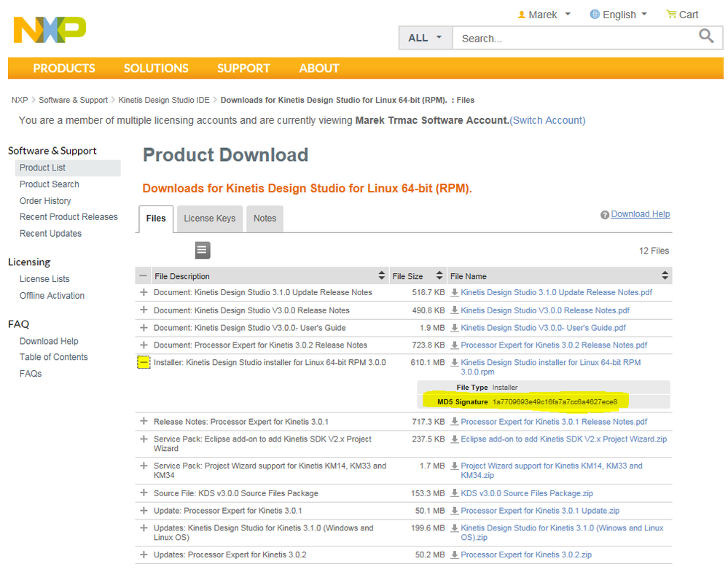Click download icon for Kinetis 3.1.0 Windows and Linux zip
This screenshot has height=588, width=728.
tap(455, 528)
